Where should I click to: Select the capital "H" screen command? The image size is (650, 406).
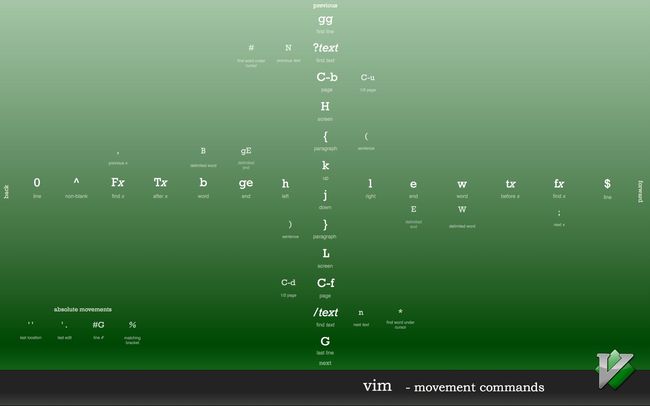point(325,107)
